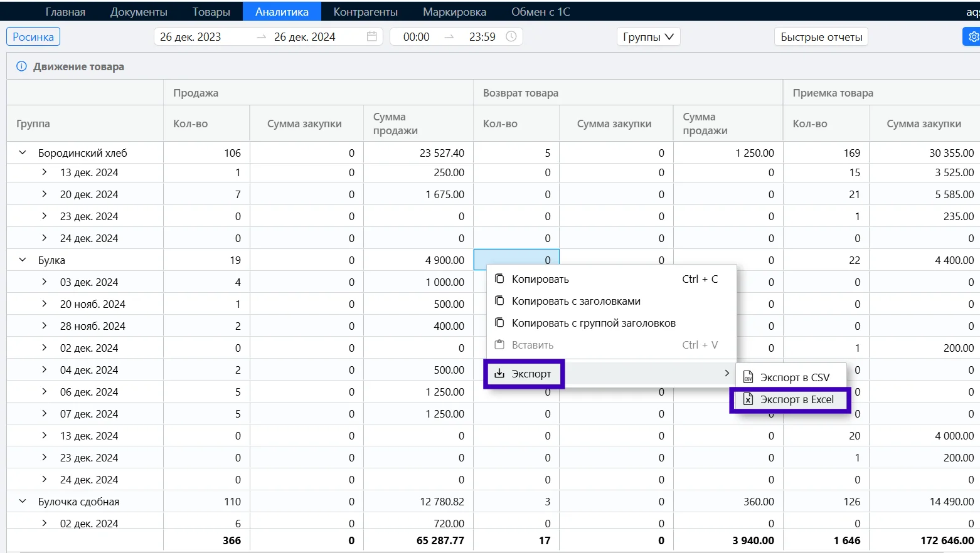Open the Главная tab
Image resolution: width=980 pixels, height=553 pixels.
pos(65,11)
